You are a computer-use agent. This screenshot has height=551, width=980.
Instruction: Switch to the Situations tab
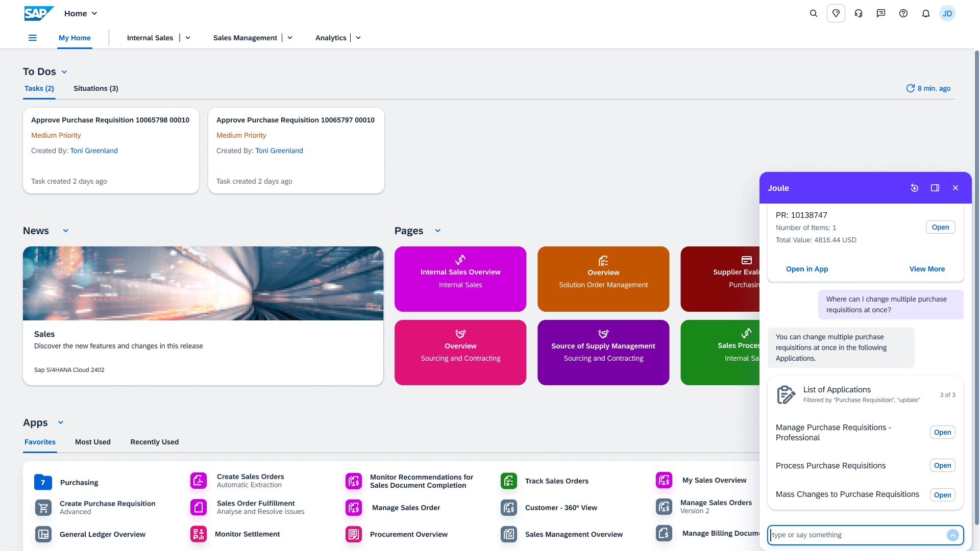(x=95, y=88)
